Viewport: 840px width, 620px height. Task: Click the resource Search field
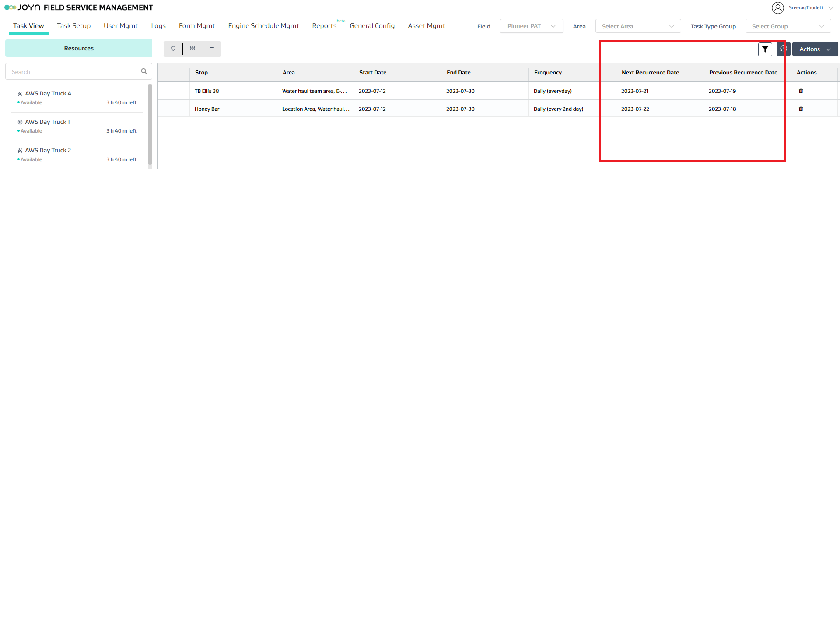[72, 72]
